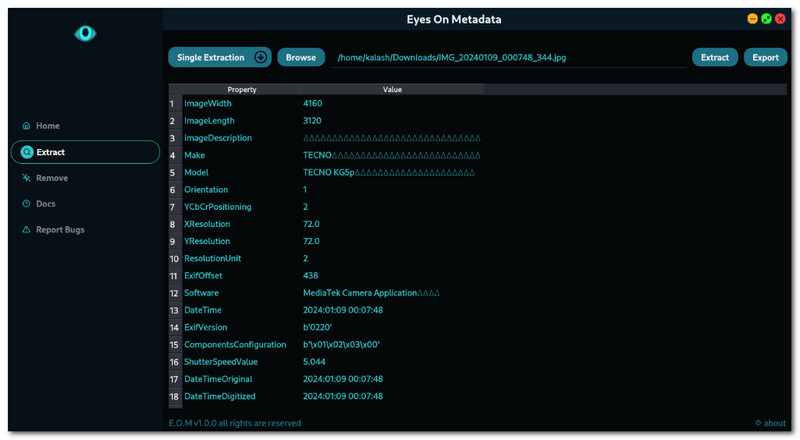The image size is (800, 440).
Task: Click the Docs icon in the sidebar
Action: 27,204
